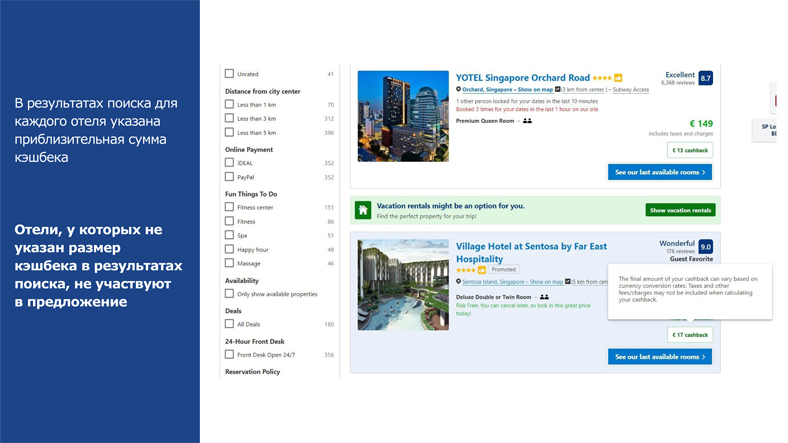The width and height of the screenshot is (788, 443).
Task: Toggle the Happy hour checkbox
Action: pyautogui.click(x=229, y=249)
